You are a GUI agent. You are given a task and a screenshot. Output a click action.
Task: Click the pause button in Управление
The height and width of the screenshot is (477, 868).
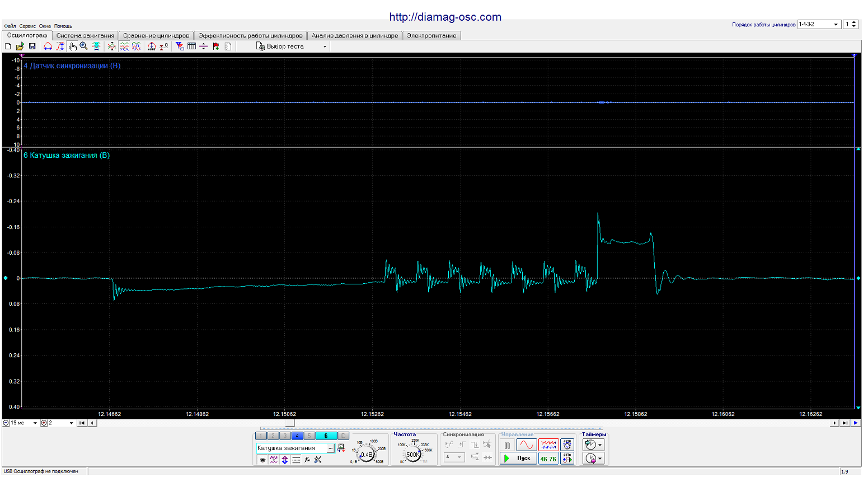pyautogui.click(x=507, y=445)
